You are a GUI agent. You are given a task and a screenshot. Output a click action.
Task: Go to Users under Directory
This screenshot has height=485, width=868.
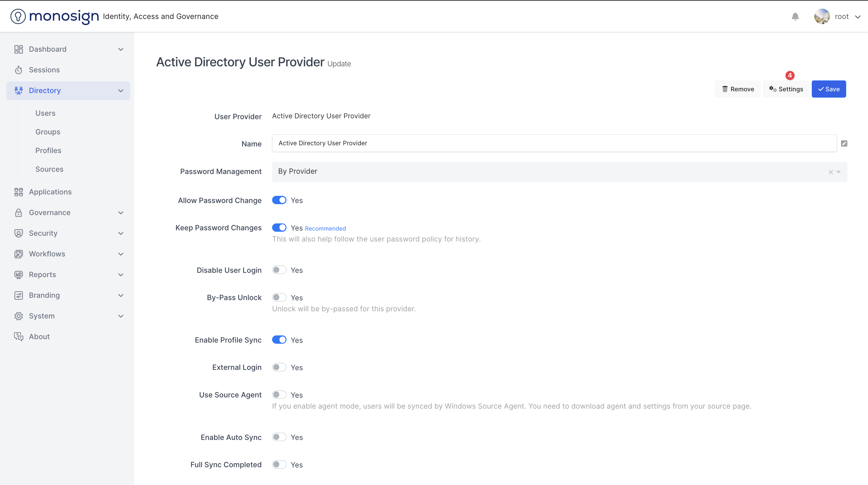pos(45,113)
